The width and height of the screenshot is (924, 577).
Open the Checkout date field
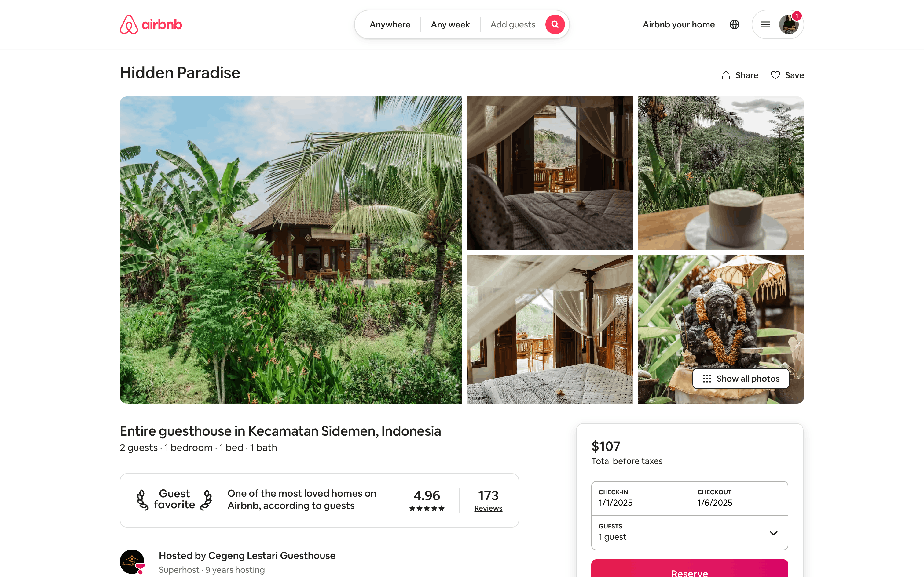click(x=739, y=498)
